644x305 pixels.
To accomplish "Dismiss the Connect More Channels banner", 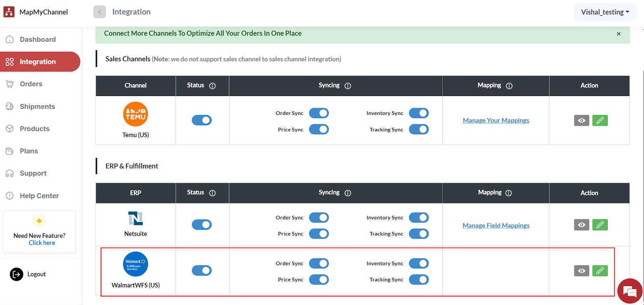I will [x=619, y=34].
